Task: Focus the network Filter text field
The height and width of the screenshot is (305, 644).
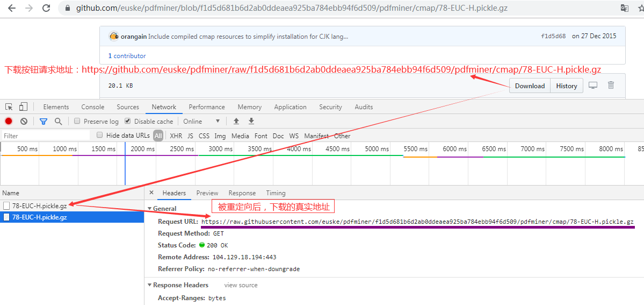Action: click(46, 136)
